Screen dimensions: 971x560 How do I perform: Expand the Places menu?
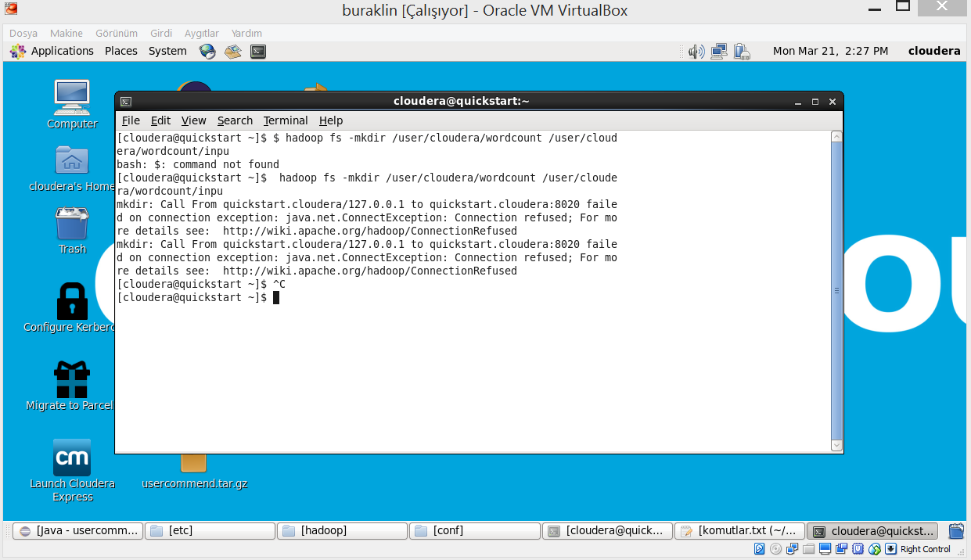[x=120, y=51]
